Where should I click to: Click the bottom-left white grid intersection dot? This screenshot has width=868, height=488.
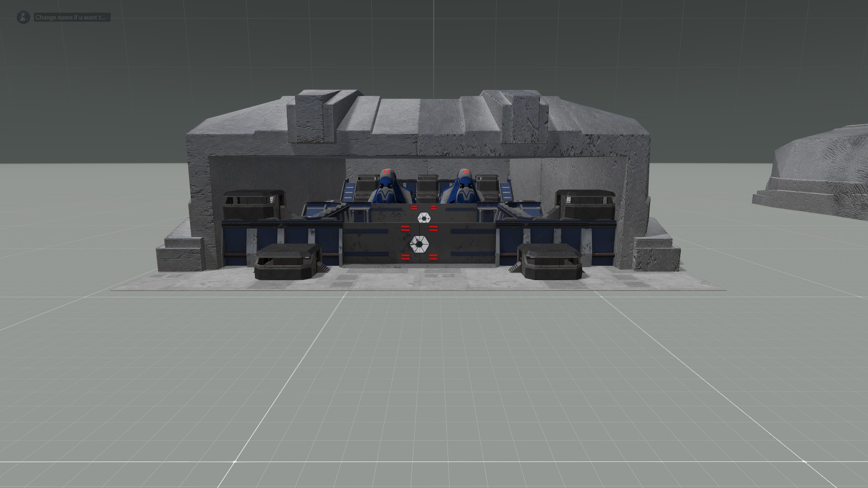pos(235,461)
